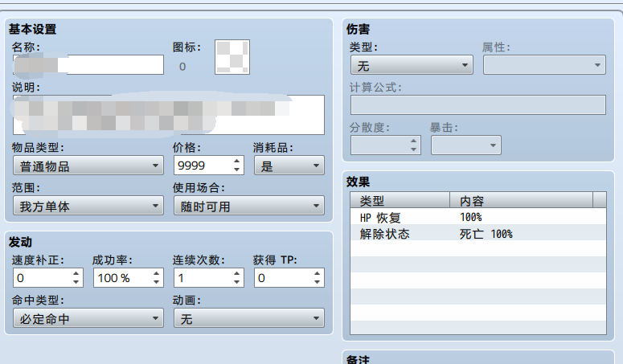Click the disabled 分散度 spinner field
Image resolution: width=623 pixels, height=364 pixels.
click(385, 145)
